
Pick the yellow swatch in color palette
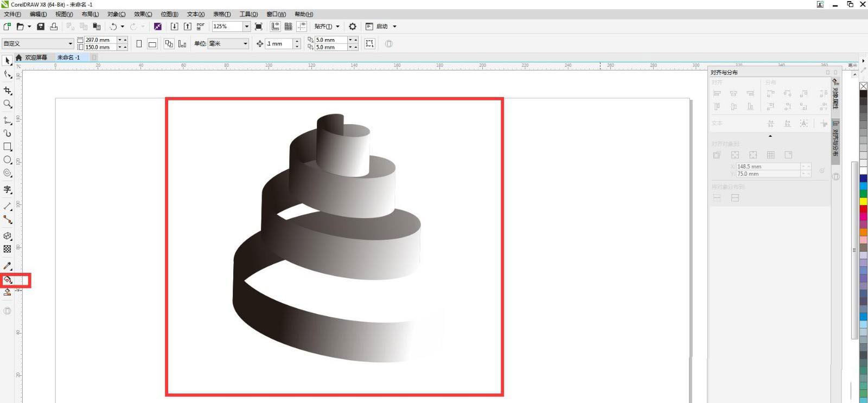point(863,201)
